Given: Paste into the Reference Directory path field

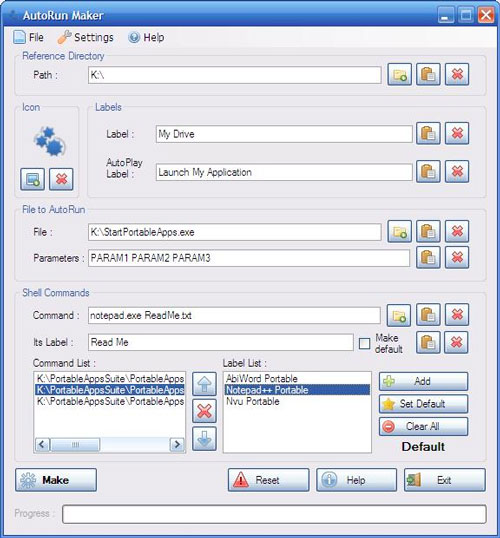Looking at the screenshot, I should pos(428,74).
